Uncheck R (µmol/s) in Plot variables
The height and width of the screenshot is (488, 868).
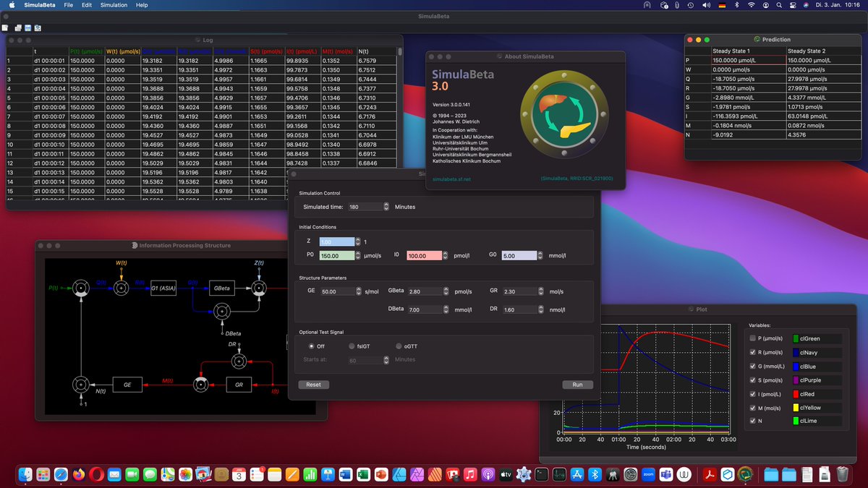click(x=754, y=352)
